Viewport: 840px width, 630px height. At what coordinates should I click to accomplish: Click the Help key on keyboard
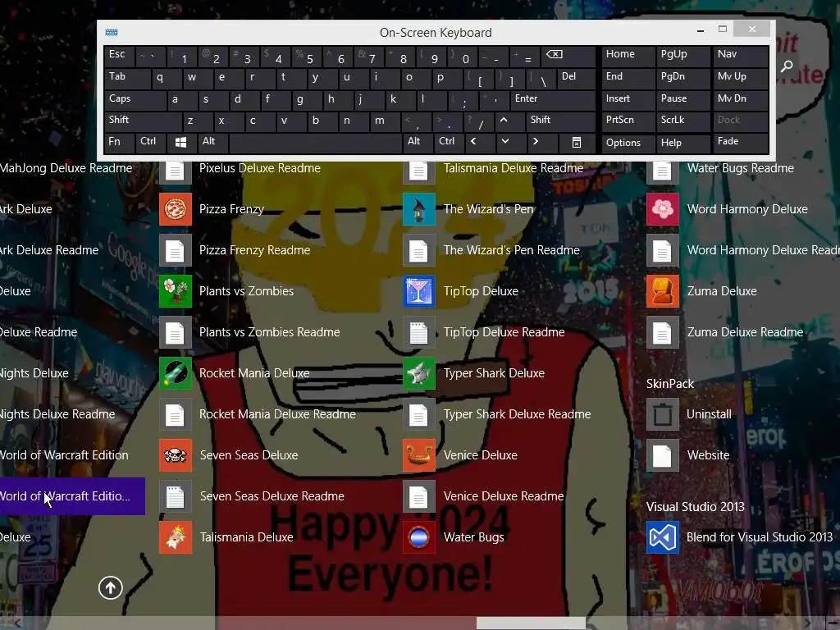click(683, 143)
